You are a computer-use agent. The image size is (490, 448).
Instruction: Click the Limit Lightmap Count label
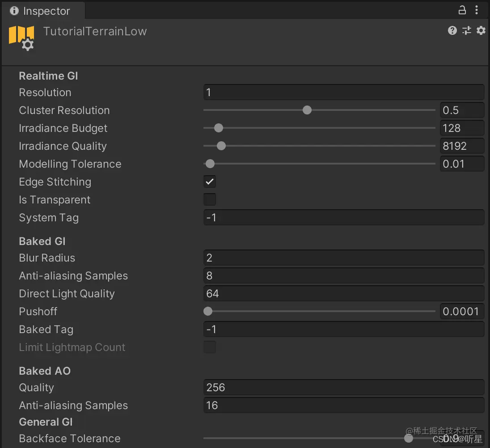(x=72, y=347)
